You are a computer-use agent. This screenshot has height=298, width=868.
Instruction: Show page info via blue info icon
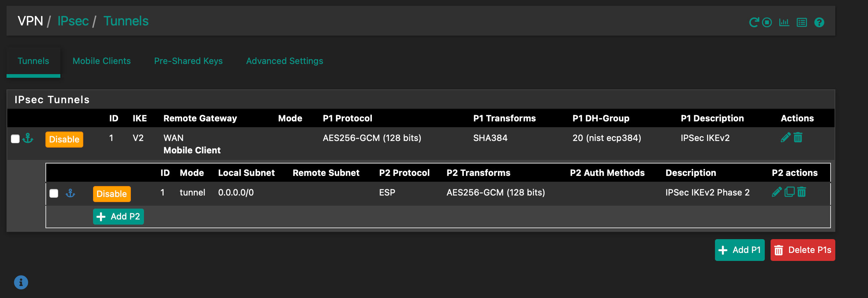(21, 282)
